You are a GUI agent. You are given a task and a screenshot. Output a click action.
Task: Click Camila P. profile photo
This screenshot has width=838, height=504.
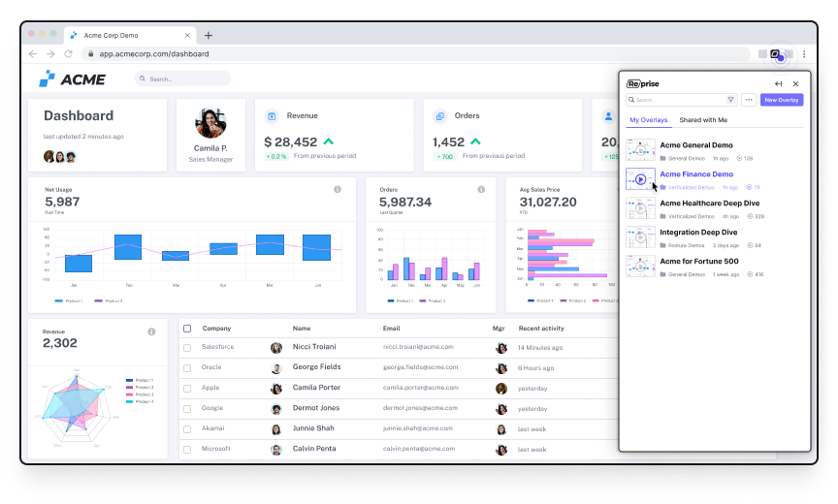tap(210, 123)
